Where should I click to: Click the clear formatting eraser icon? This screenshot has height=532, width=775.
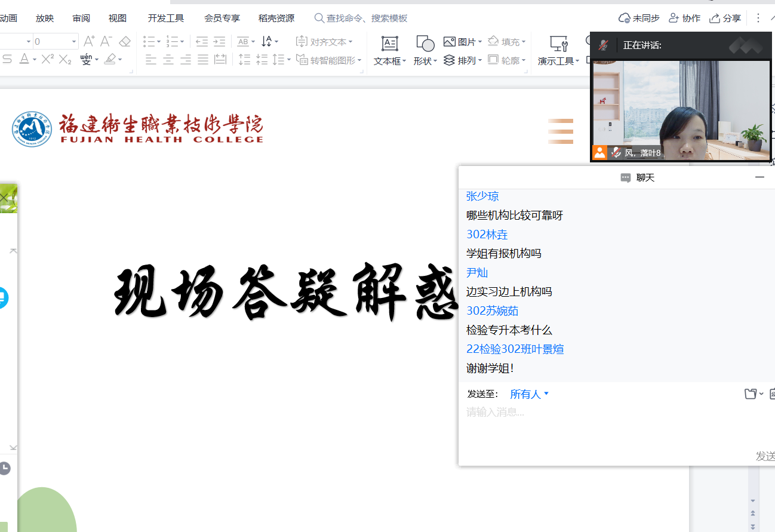124,41
